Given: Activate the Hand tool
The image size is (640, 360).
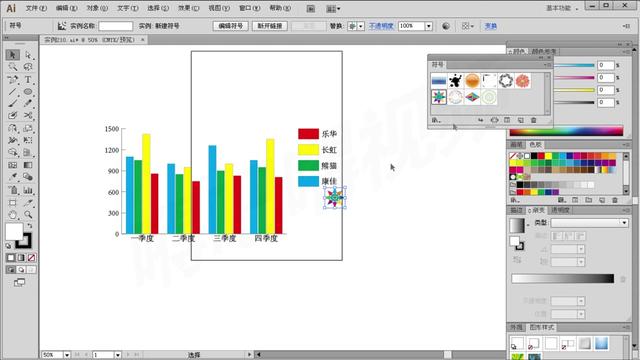Looking at the screenshot, I should 13,215.
